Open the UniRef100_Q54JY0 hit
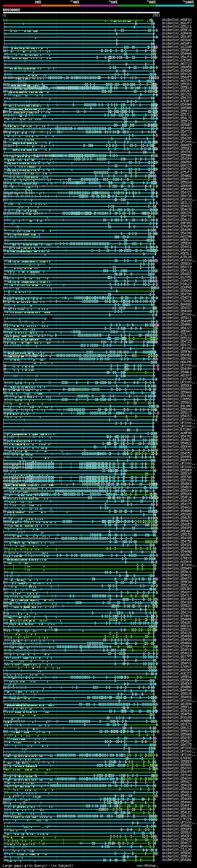The width and height of the screenshot is (197, 868). [x=177, y=98]
